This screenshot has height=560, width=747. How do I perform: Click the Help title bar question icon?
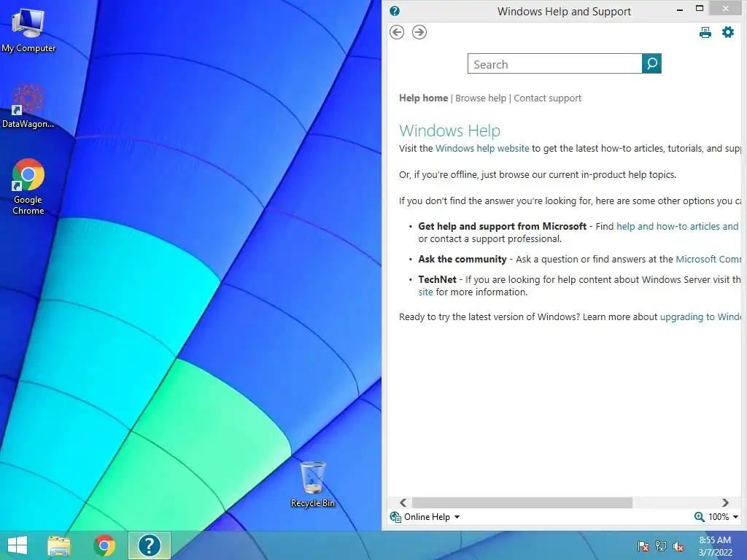click(x=395, y=11)
